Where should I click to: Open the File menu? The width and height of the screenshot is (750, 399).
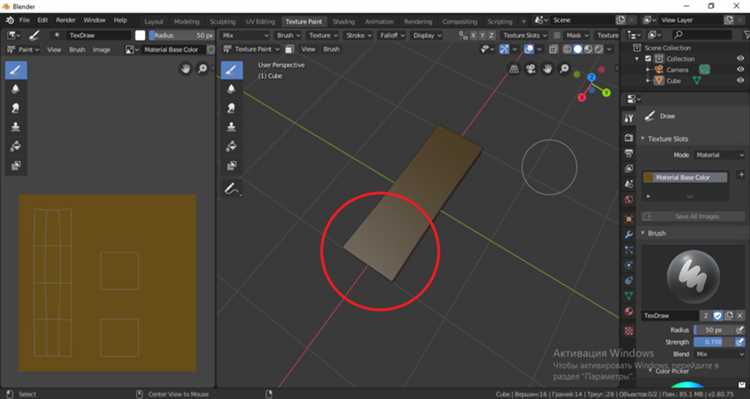point(24,20)
